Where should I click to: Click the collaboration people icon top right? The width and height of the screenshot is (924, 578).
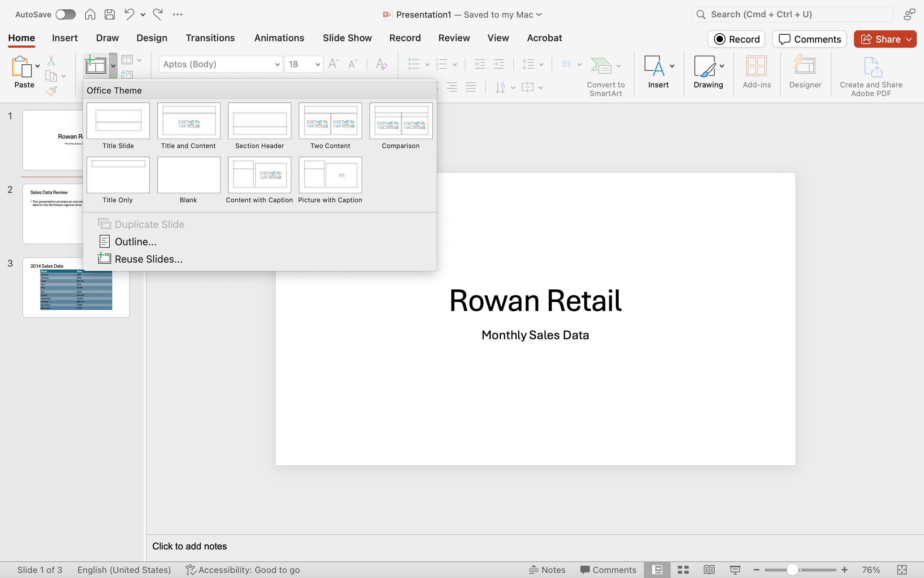(910, 14)
